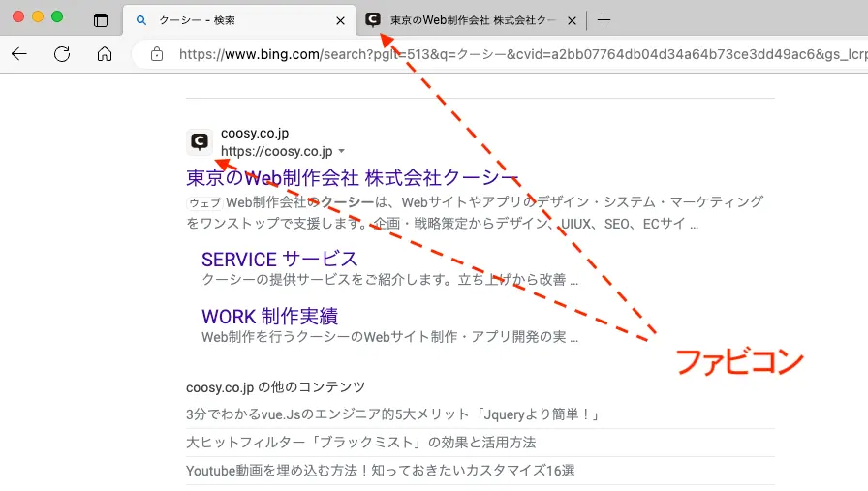Open the tab actions menu icon

point(101,20)
